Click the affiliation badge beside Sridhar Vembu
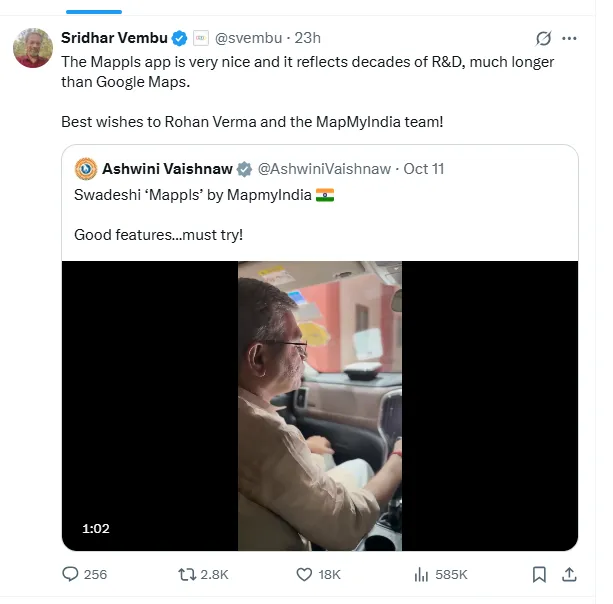 pyautogui.click(x=200, y=38)
